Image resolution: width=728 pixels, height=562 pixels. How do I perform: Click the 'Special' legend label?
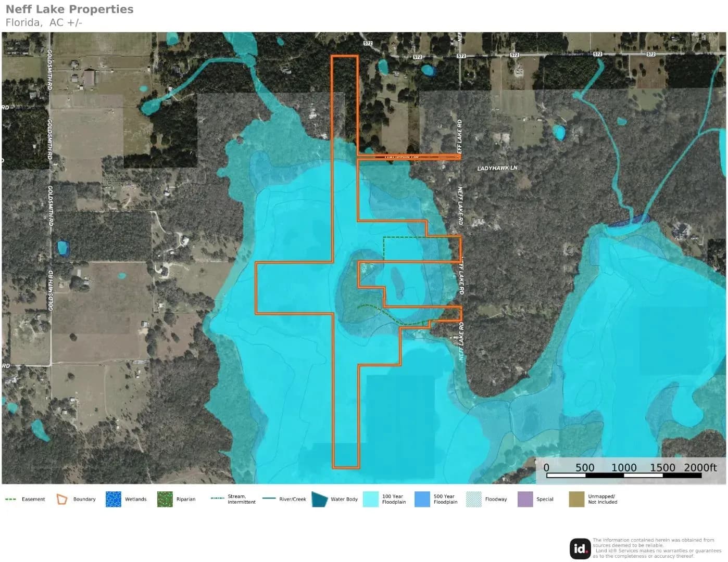(x=545, y=500)
